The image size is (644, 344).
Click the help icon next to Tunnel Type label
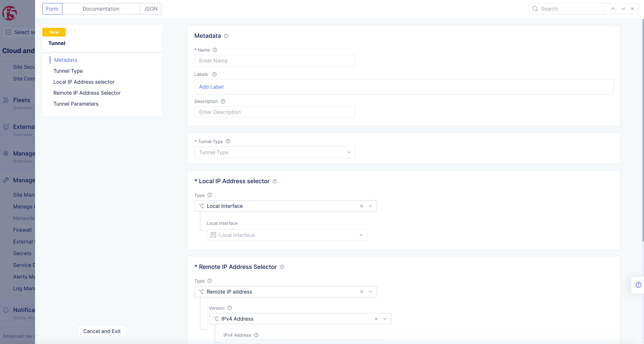pyautogui.click(x=228, y=141)
